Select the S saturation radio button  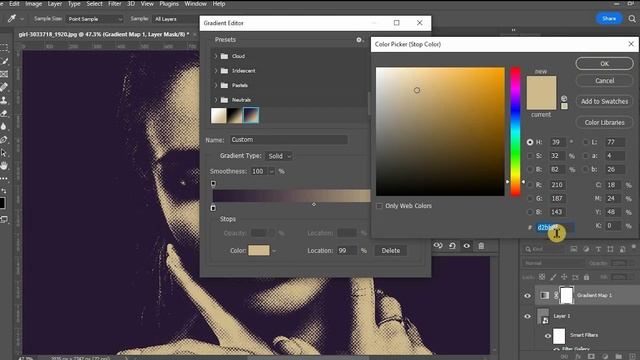[530, 156]
